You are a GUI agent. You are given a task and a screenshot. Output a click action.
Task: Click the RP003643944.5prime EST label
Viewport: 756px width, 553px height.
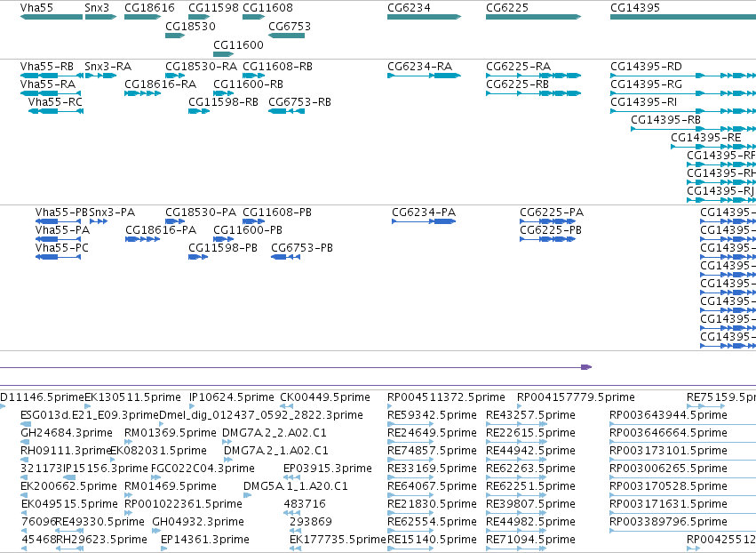(x=669, y=415)
